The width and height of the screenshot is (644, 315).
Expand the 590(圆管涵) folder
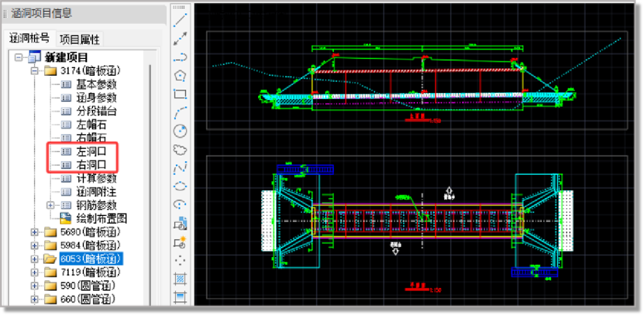pyautogui.click(x=35, y=286)
